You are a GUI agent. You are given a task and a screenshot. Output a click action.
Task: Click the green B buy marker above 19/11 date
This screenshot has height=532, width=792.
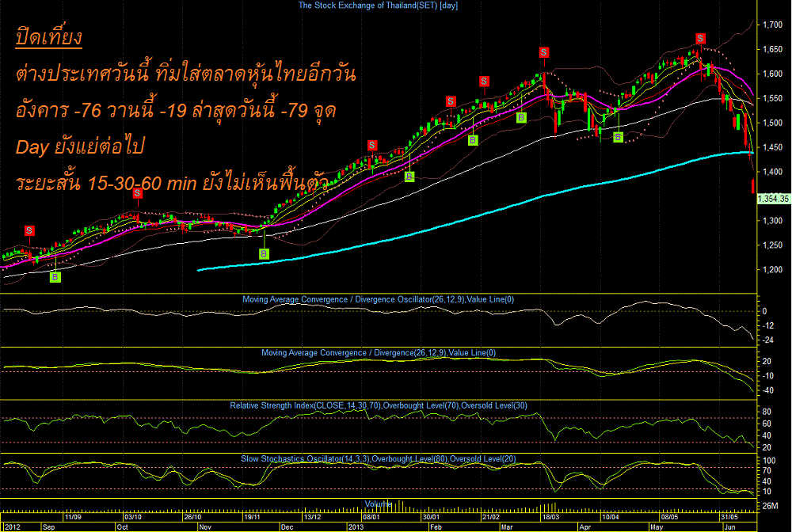264,254
